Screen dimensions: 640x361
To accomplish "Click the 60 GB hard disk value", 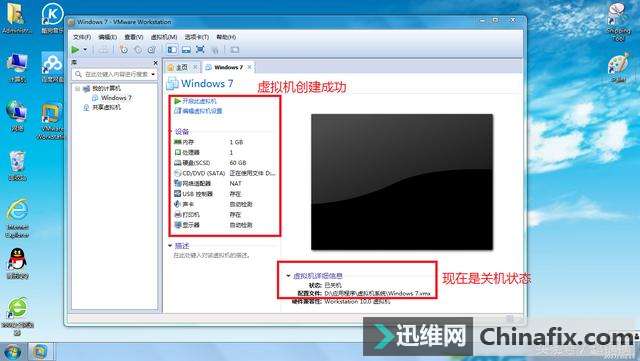I will click(238, 163).
